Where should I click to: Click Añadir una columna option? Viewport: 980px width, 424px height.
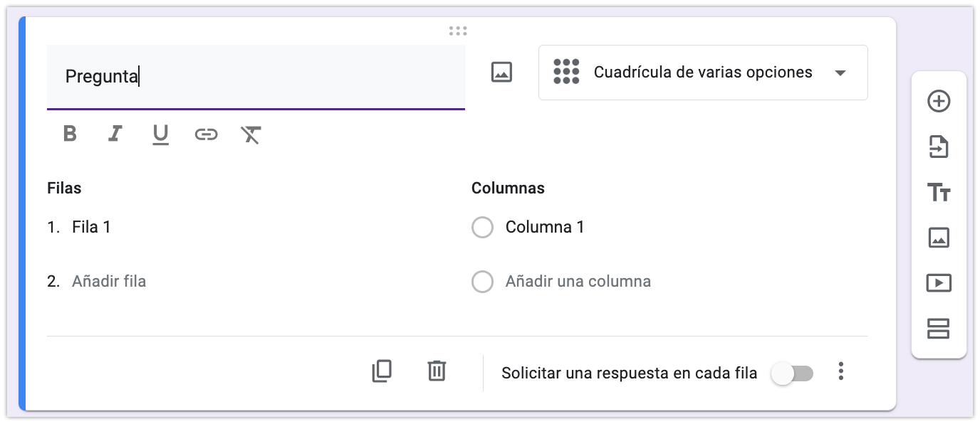pos(578,281)
